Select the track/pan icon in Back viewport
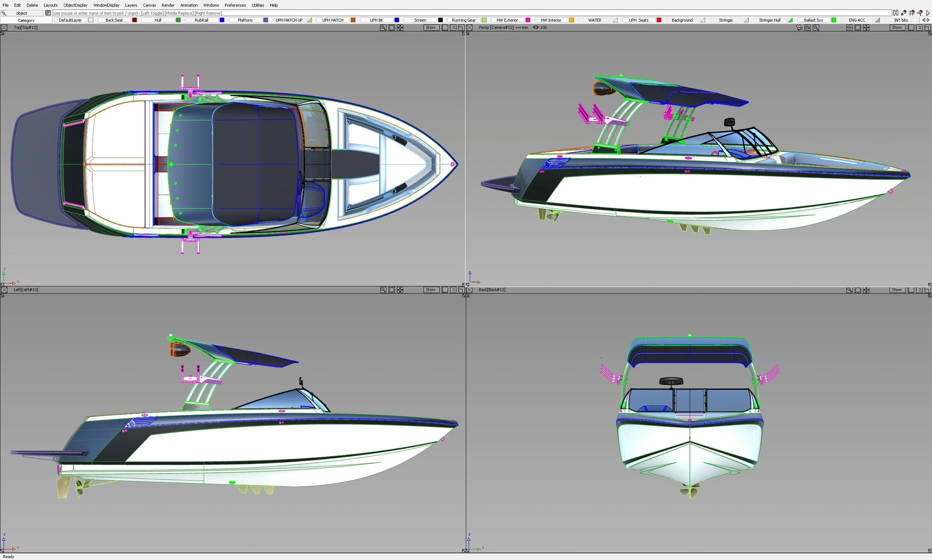Screen dimensions: 932x560 pos(866,290)
